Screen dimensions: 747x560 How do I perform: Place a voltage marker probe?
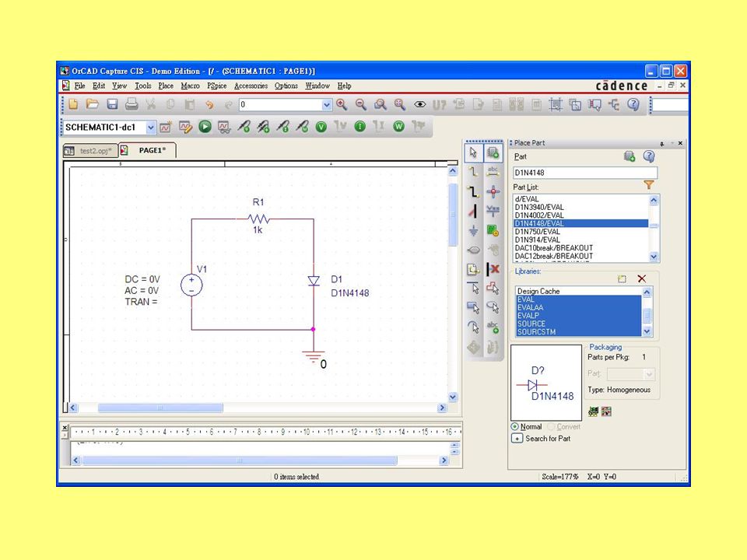click(244, 127)
